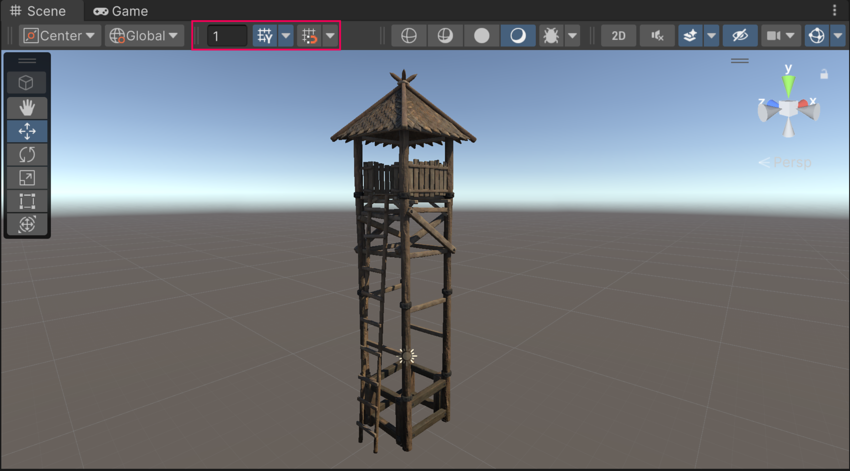Click the green Y axis cone on gizmo
The image size is (850, 471).
pos(788,84)
